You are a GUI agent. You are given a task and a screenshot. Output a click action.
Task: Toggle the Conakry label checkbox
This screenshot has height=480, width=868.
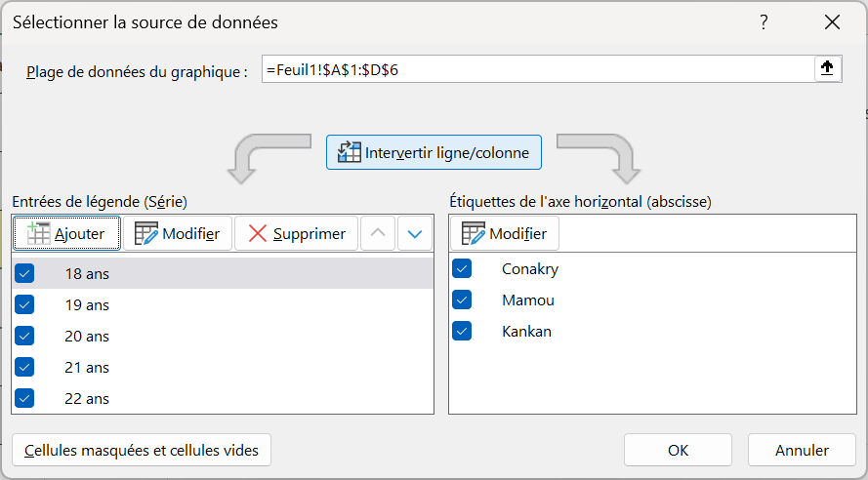tap(462, 269)
